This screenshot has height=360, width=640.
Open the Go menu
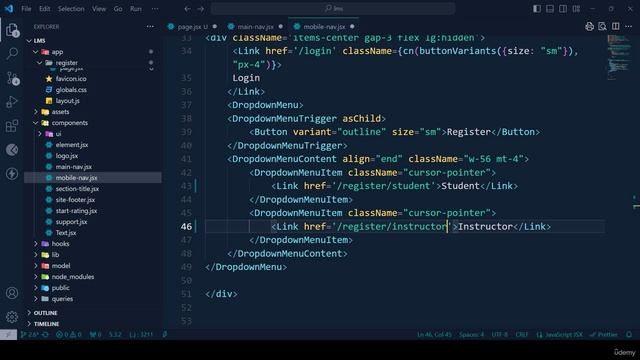point(118,9)
